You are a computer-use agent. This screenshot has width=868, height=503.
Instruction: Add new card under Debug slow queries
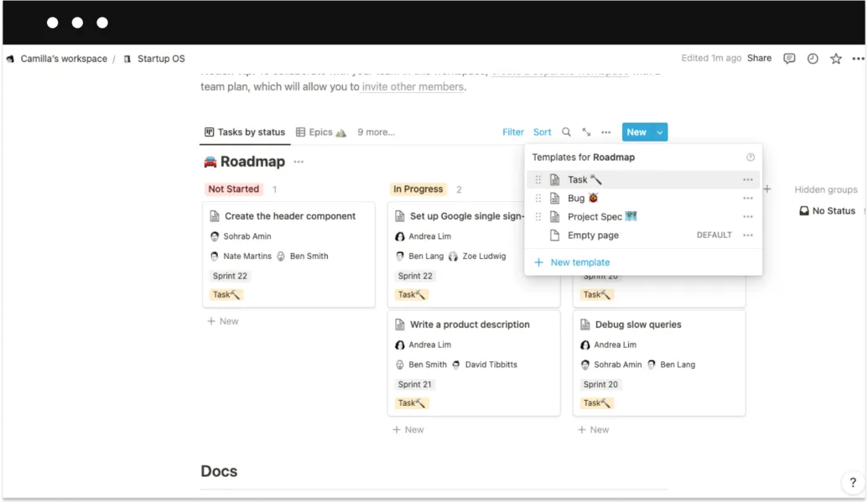pyautogui.click(x=593, y=430)
